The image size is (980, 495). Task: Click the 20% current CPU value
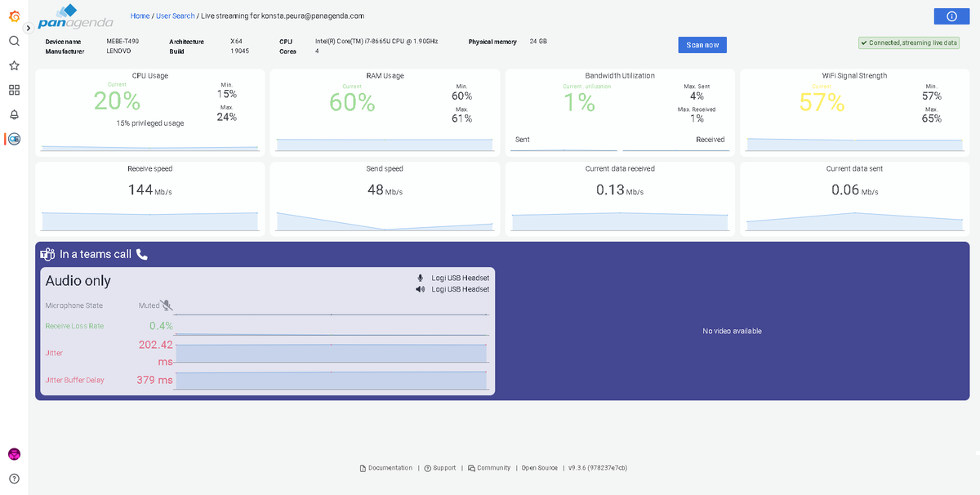117,101
